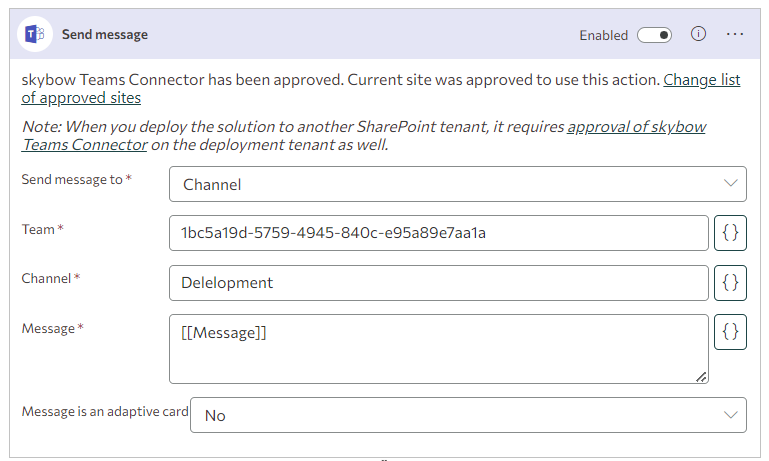Expand the adaptive card dropdown arrow

point(731,415)
